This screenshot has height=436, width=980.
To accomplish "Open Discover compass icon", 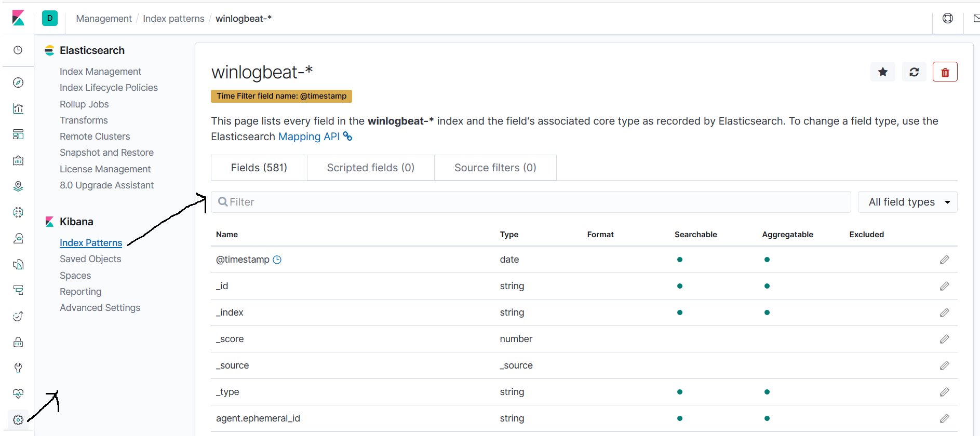I will [18, 83].
